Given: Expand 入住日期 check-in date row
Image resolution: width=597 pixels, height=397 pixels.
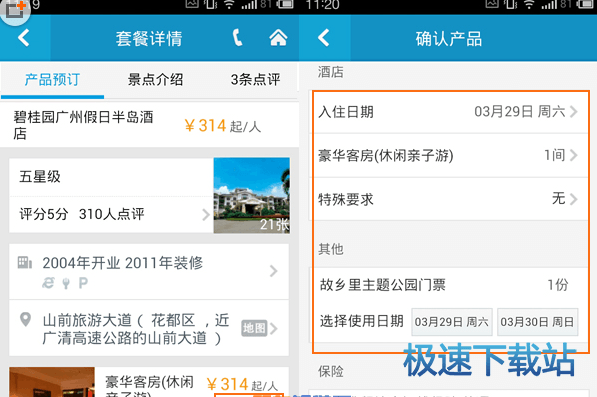Looking at the screenshot, I should tap(448, 112).
